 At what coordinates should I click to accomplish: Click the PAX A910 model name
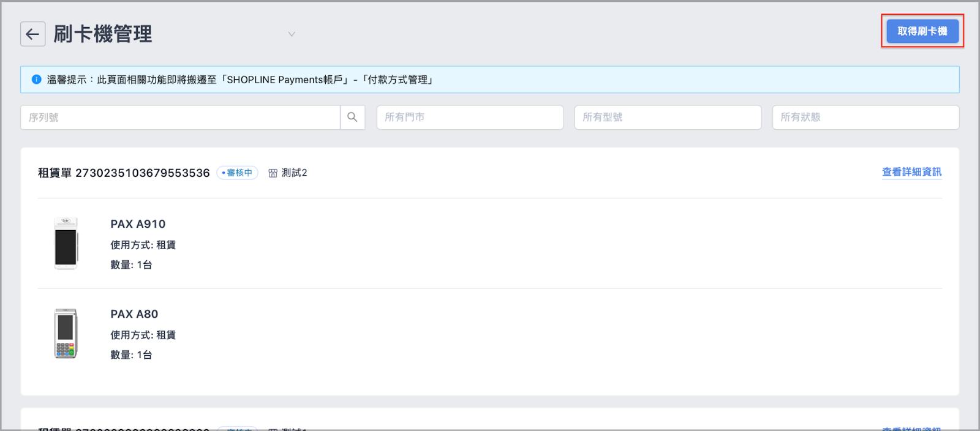tap(138, 224)
